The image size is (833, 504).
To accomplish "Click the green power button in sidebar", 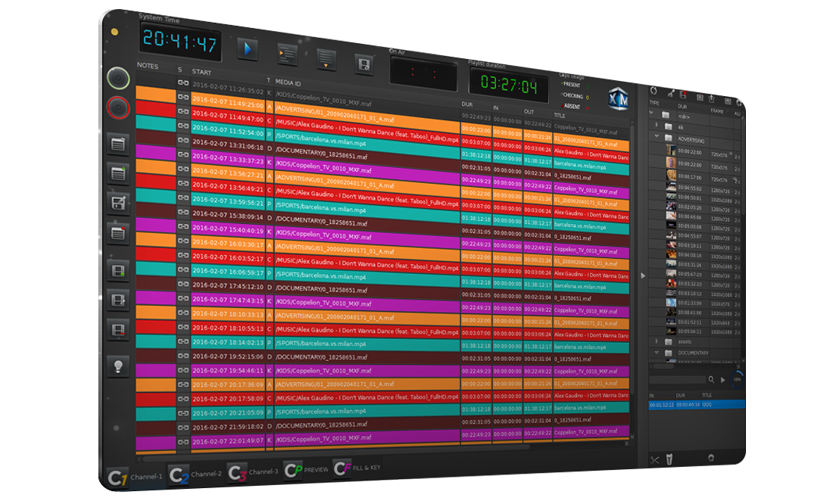I will pos(117,77).
